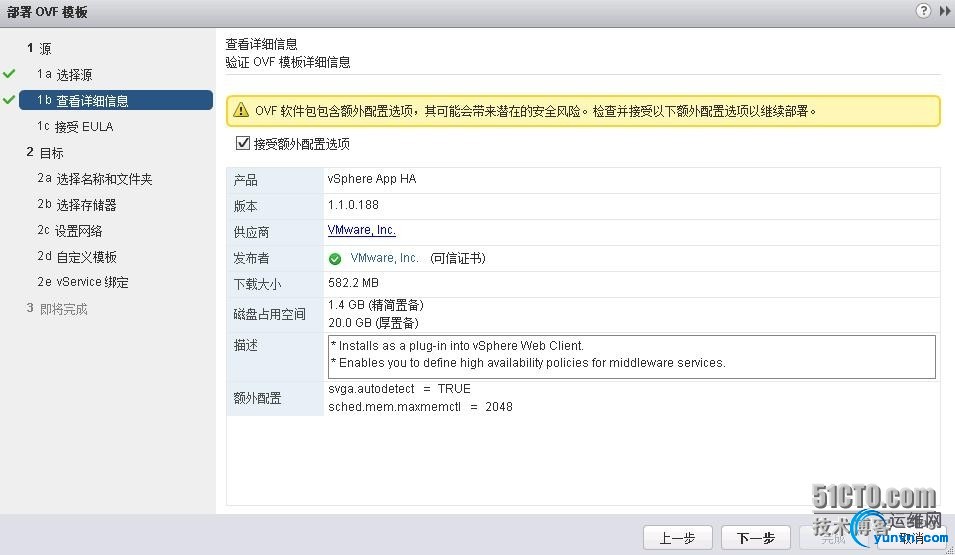Click the green trusted certificate icon
The width and height of the screenshot is (955, 555).
click(x=335, y=259)
